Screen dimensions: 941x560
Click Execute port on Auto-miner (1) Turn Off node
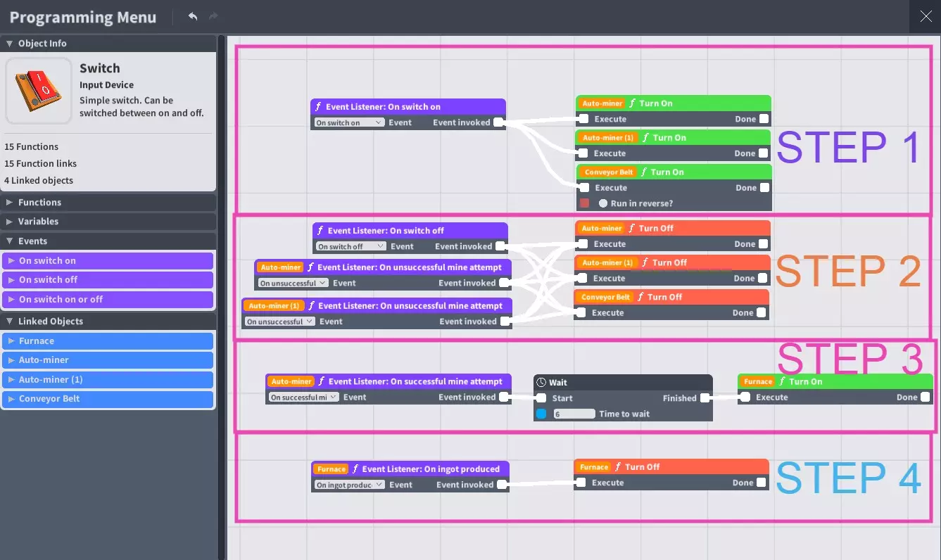pyautogui.click(x=583, y=279)
